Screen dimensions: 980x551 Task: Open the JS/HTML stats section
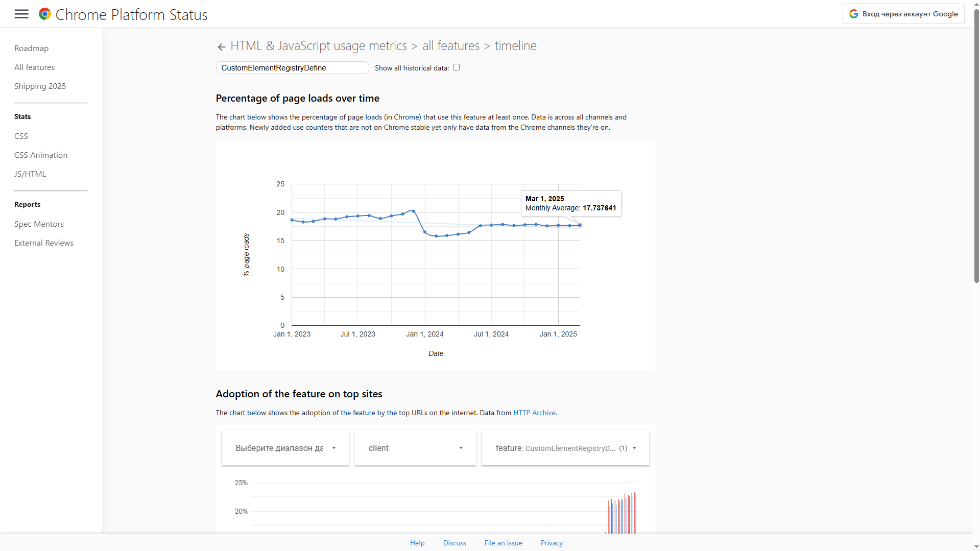tap(30, 174)
